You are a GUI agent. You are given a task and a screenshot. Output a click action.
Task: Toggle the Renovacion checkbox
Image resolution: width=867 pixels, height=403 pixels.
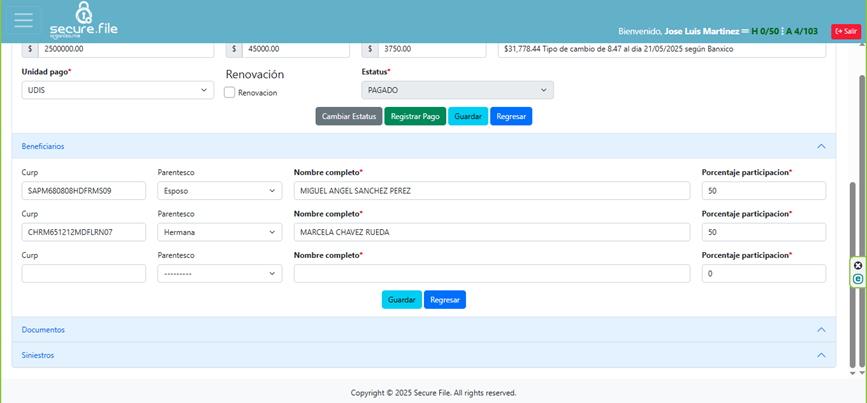(230, 92)
